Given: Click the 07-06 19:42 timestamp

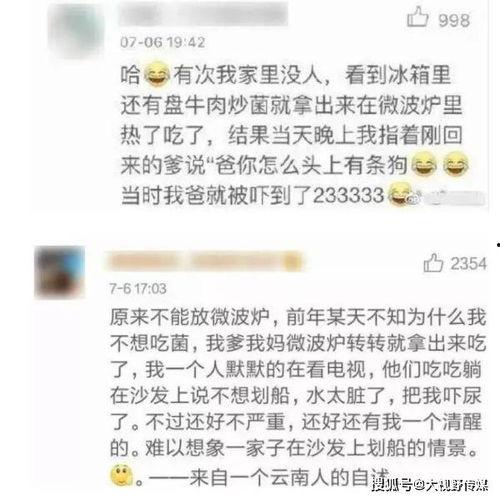Looking at the screenshot, I should (x=162, y=42).
